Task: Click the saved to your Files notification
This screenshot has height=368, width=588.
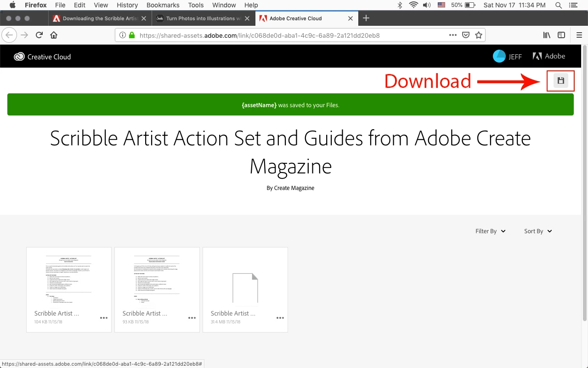Action: (290, 105)
